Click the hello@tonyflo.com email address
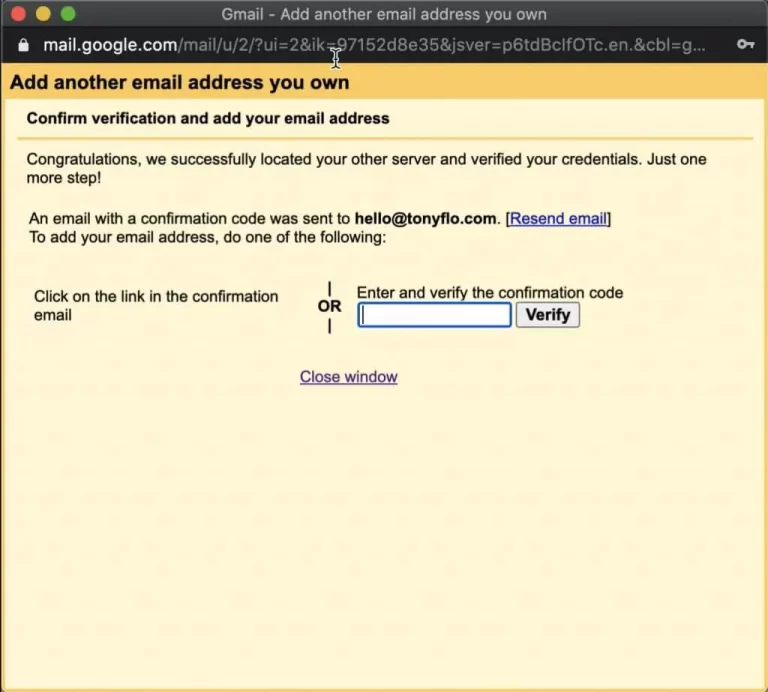Image resolution: width=768 pixels, height=692 pixels. 425,219
